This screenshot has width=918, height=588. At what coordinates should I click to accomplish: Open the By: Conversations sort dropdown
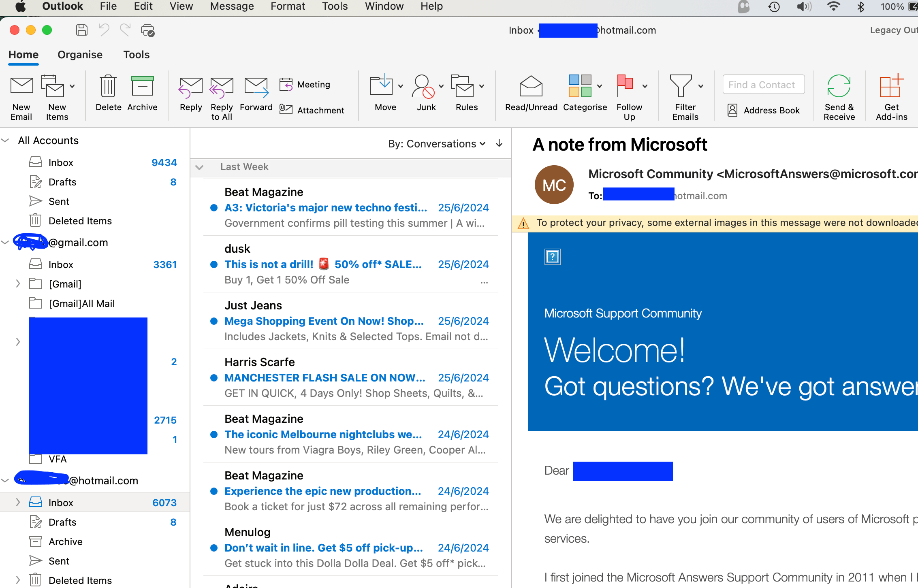[436, 144]
